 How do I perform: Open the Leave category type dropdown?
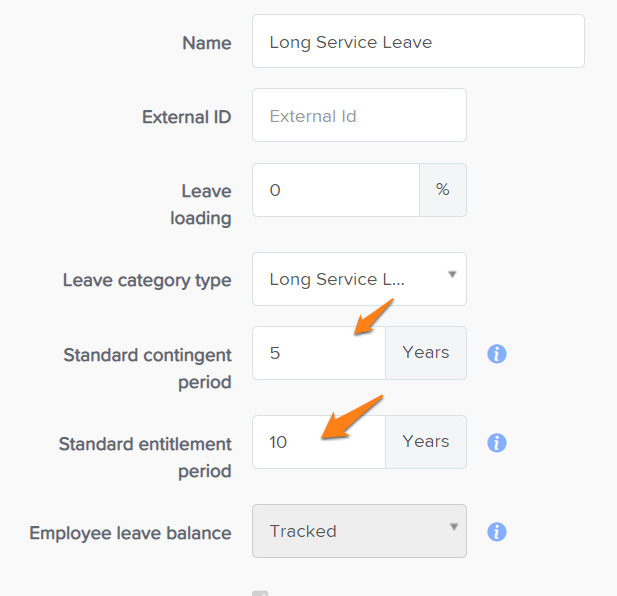click(x=359, y=279)
